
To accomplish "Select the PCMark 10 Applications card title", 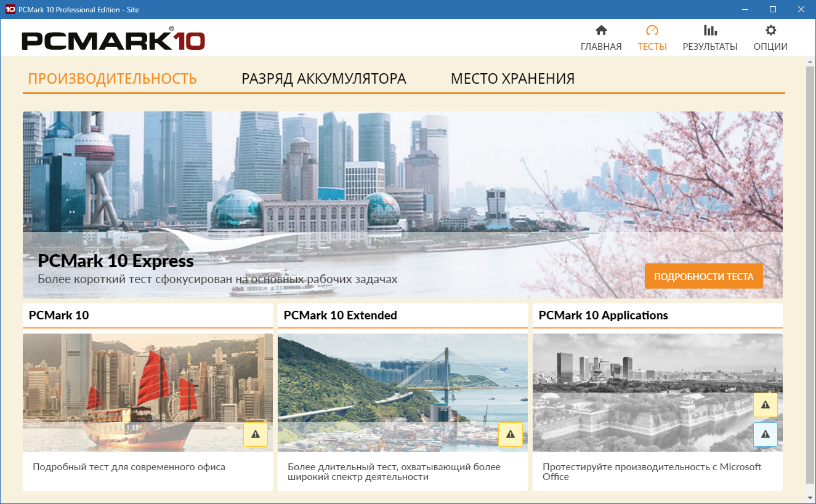I will [604, 315].
